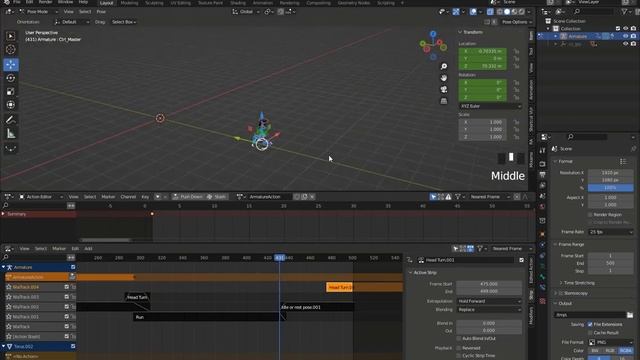Click the Format presets list icon
The width and height of the screenshot is (640, 360).
click(x=623, y=162)
